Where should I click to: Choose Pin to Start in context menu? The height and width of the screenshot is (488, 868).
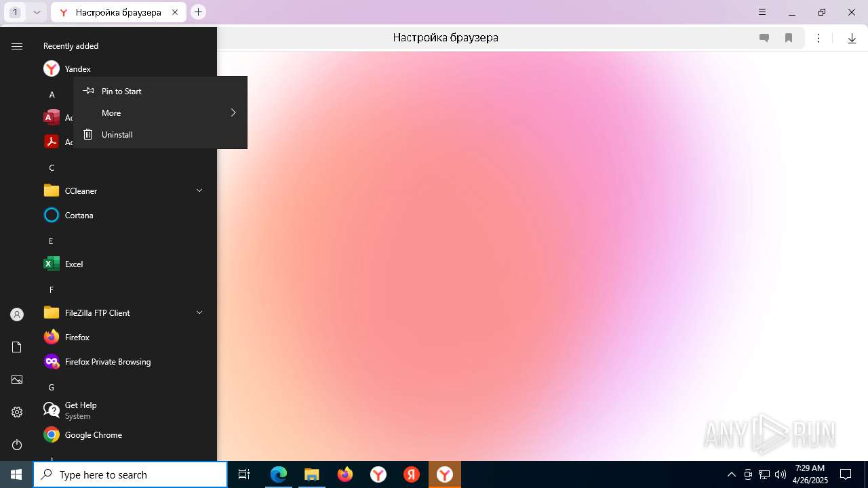click(160, 91)
